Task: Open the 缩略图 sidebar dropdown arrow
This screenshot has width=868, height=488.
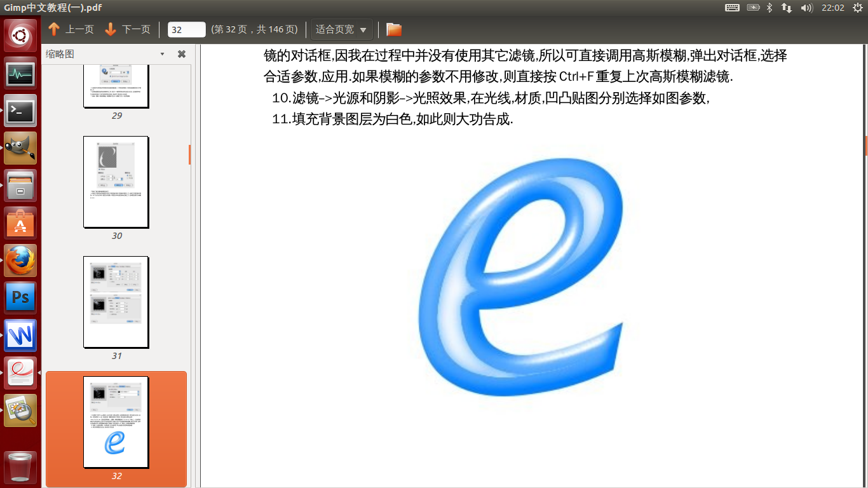Action: (162, 54)
